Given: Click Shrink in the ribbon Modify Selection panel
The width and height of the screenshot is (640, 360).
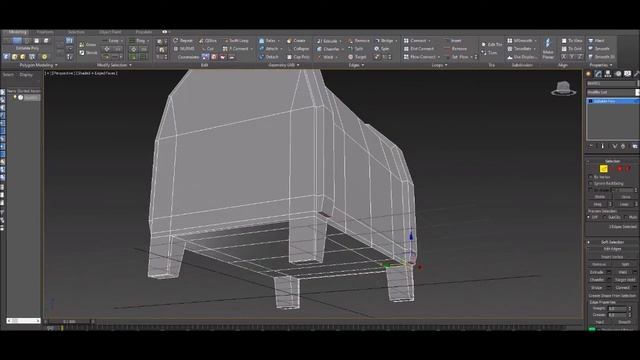Looking at the screenshot, I should pos(88,53).
